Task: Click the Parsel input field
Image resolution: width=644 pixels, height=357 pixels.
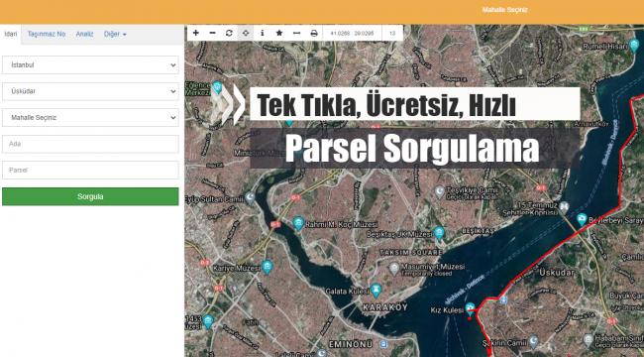Action: (x=90, y=170)
